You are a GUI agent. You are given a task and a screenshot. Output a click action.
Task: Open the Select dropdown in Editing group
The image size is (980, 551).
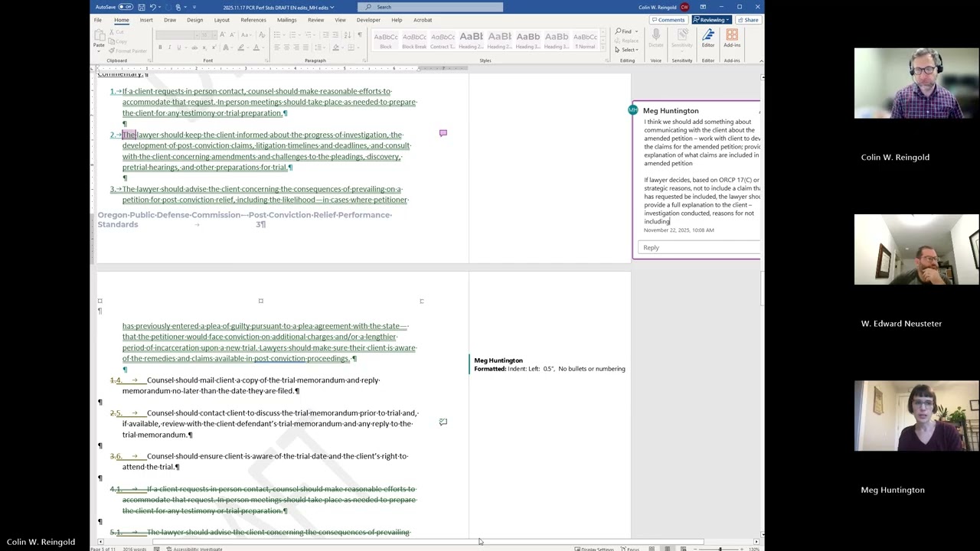click(628, 50)
